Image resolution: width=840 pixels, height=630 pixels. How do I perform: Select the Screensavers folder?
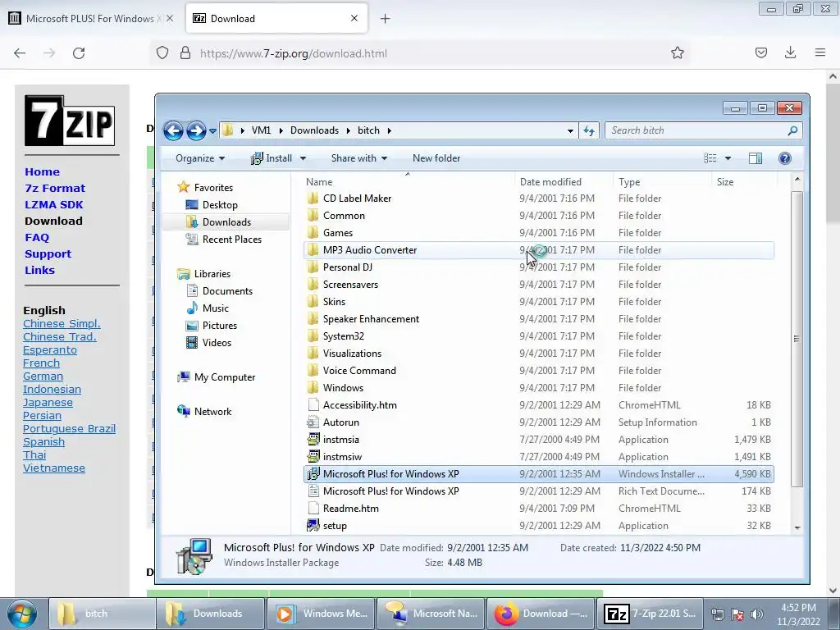click(538, 285)
